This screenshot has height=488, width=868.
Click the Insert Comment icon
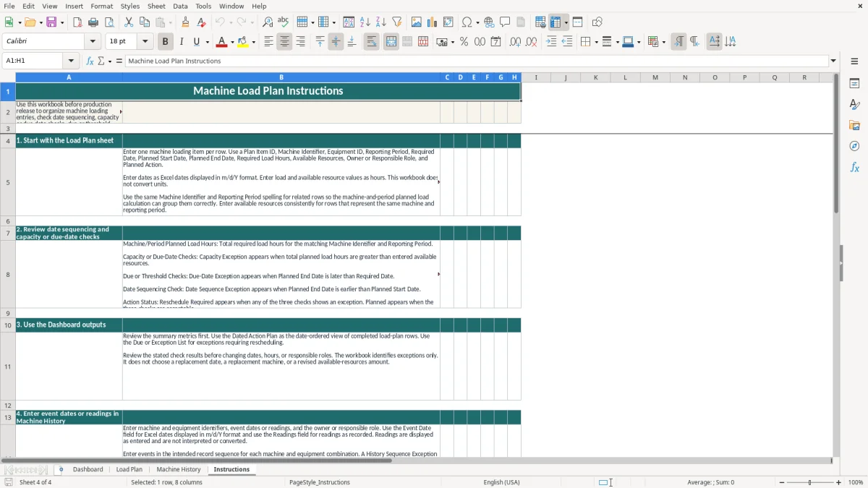tap(505, 22)
